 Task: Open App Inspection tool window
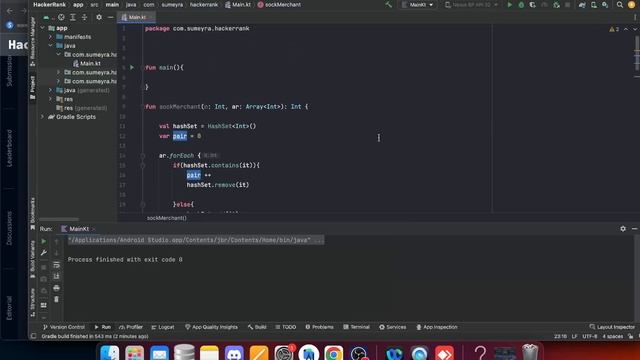point(437,327)
